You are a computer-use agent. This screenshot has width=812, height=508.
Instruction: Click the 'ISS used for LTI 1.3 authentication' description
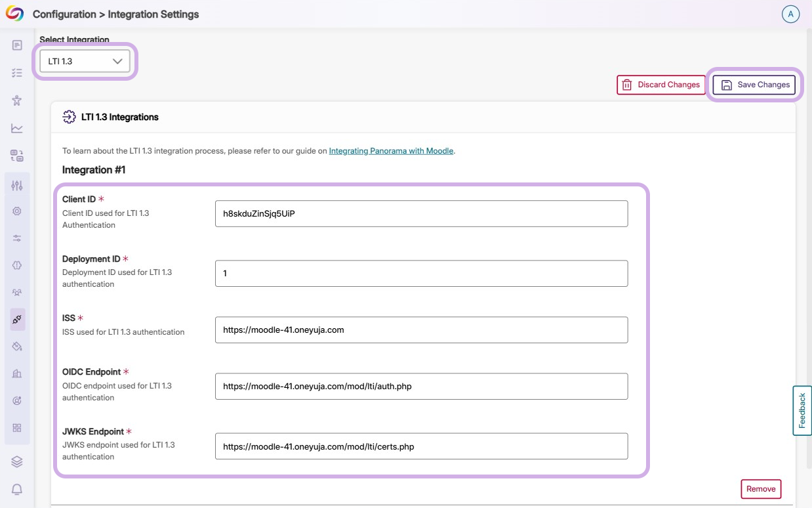tap(123, 332)
